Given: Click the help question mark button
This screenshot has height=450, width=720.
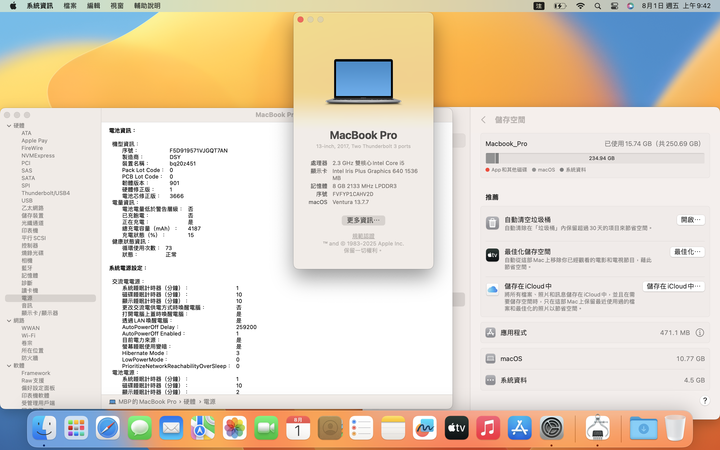Looking at the screenshot, I should click(705, 400).
